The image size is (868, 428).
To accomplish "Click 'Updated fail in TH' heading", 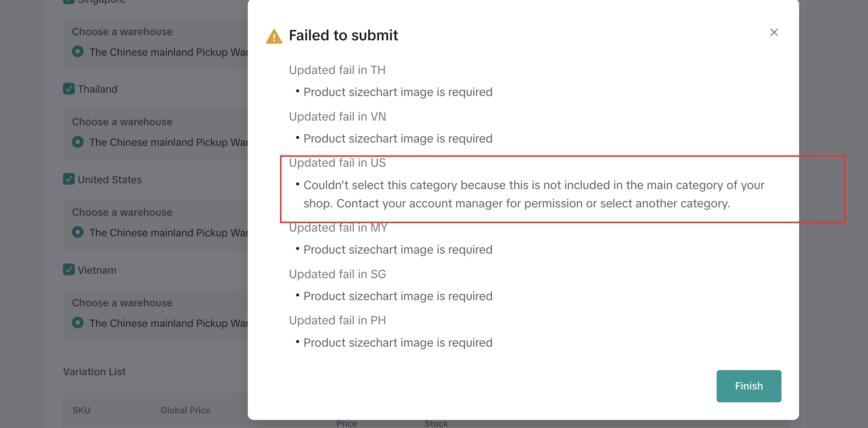I will pyautogui.click(x=337, y=70).
